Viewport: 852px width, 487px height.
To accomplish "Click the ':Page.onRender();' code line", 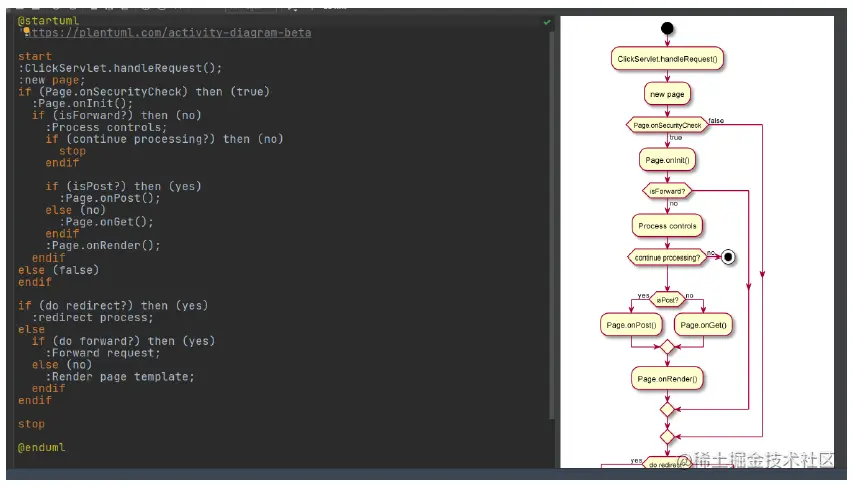I will pos(103,246).
